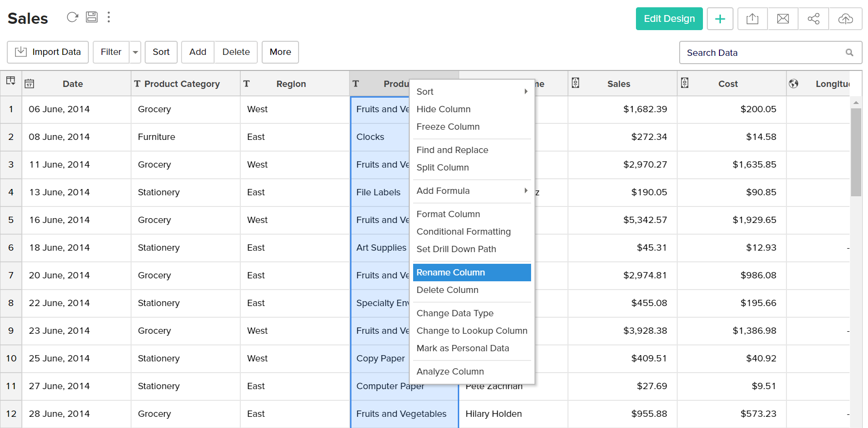Screen dimensions: 868x428
Task: Select Conditional Formatting menu option
Action: 464,232
